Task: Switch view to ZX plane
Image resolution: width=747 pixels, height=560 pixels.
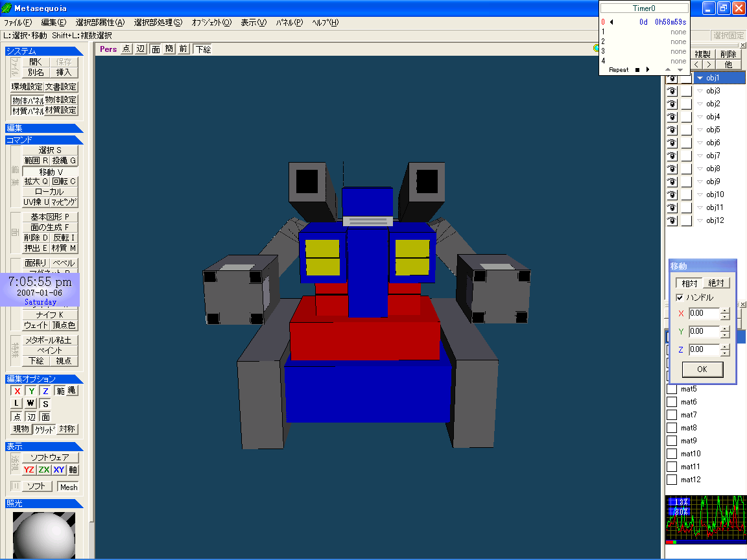Action: pos(44,469)
